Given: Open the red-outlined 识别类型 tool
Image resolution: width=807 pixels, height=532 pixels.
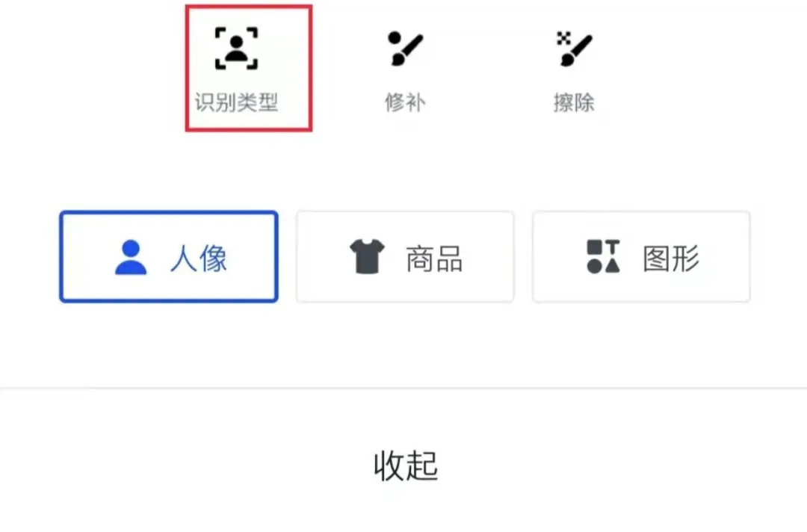Looking at the screenshot, I should pos(249,68).
